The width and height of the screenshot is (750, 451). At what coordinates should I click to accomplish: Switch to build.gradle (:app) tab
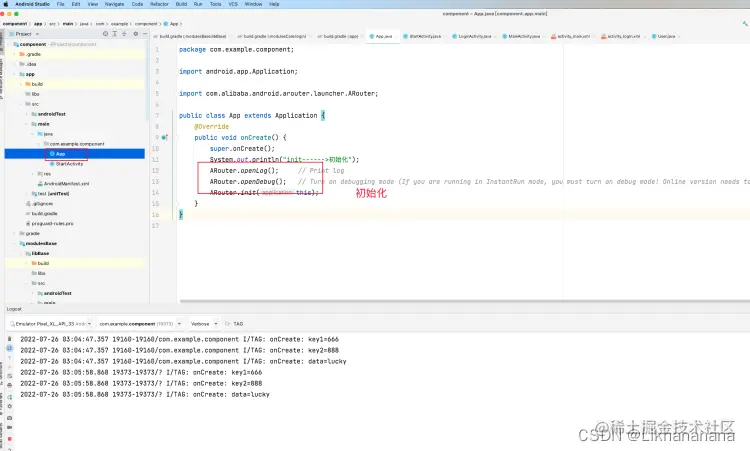pyautogui.click(x=338, y=36)
